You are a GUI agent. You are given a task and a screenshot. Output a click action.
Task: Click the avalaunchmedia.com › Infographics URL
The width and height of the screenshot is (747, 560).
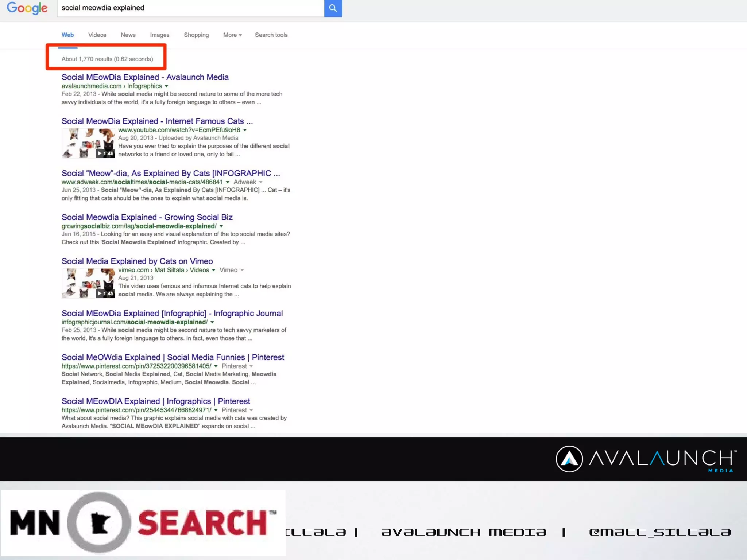[x=112, y=86]
